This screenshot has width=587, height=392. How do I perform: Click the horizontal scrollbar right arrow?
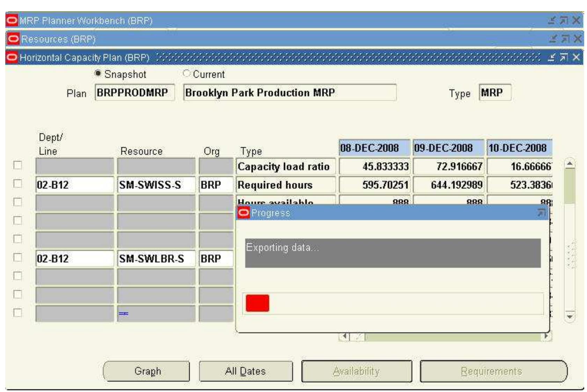[546, 337]
